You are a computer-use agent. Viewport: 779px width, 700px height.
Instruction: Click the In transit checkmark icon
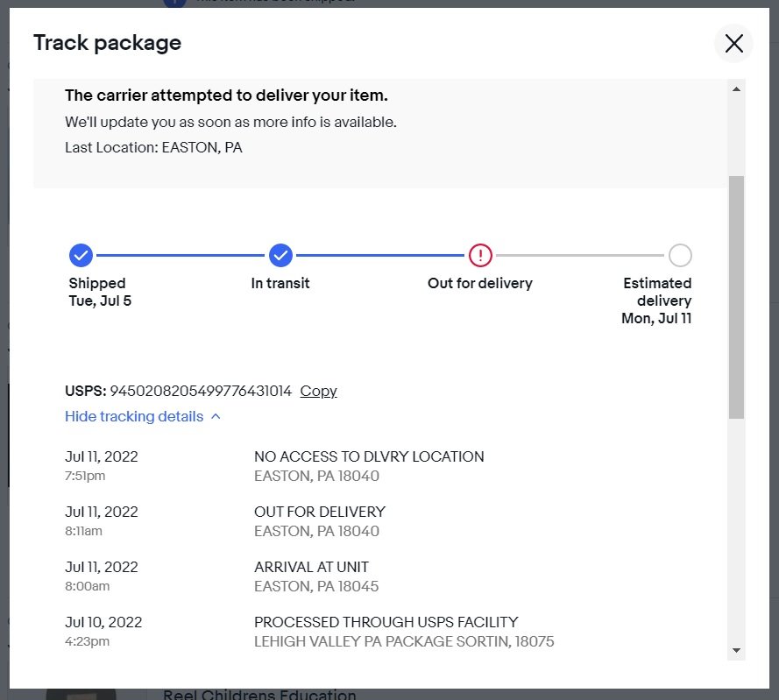coord(280,256)
